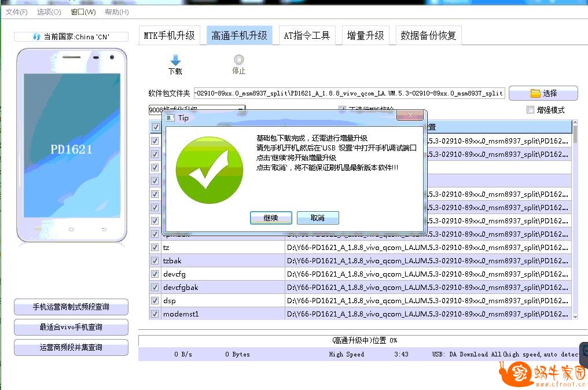Click the USB DA Download All status text
Viewport: 588px width, 390px height.
point(505,354)
